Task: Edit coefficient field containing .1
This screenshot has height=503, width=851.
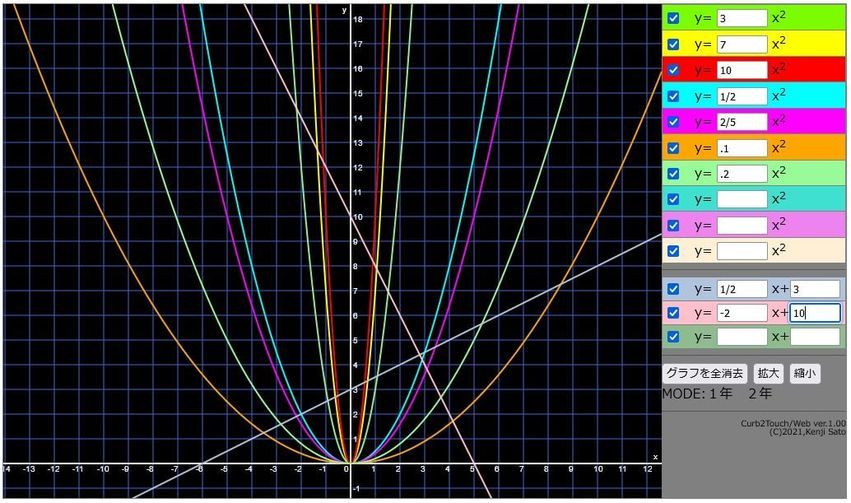Action: coord(742,148)
